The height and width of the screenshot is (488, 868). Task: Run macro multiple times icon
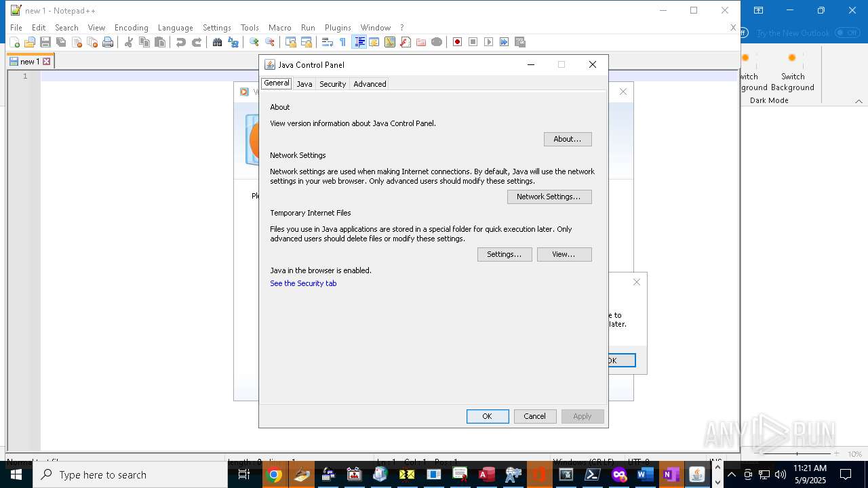tap(505, 42)
